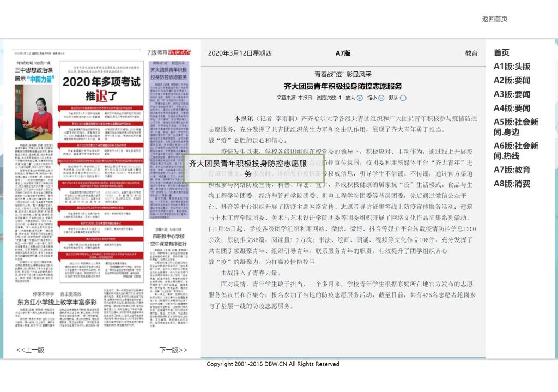This screenshot has height=392, width=558.
Task: Select A5版:社会新闻.身边 page
Action: pos(515,127)
